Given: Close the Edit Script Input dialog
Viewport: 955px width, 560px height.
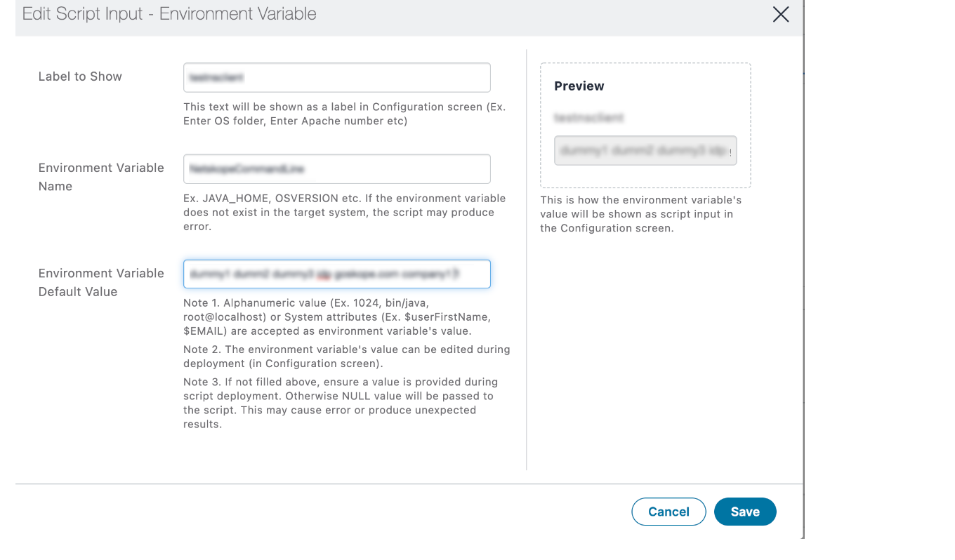Looking at the screenshot, I should 780,14.
